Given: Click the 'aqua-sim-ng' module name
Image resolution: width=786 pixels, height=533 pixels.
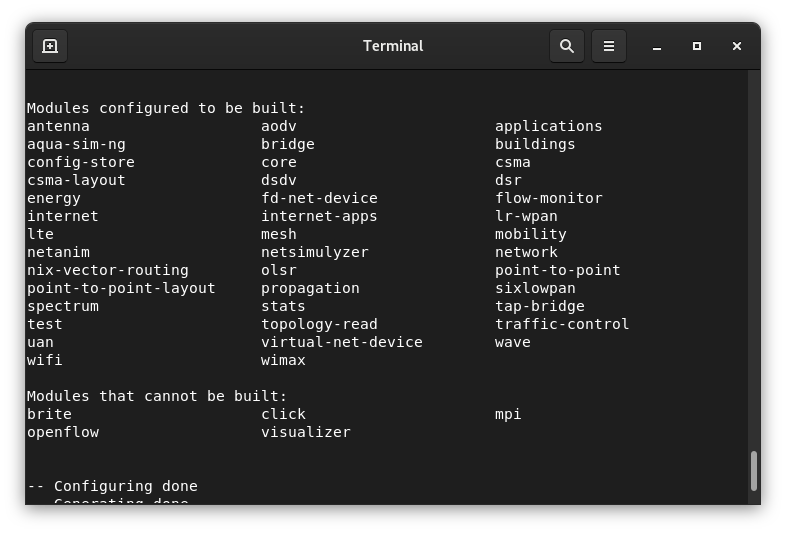Looking at the screenshot, I should [x=76, y=144].
